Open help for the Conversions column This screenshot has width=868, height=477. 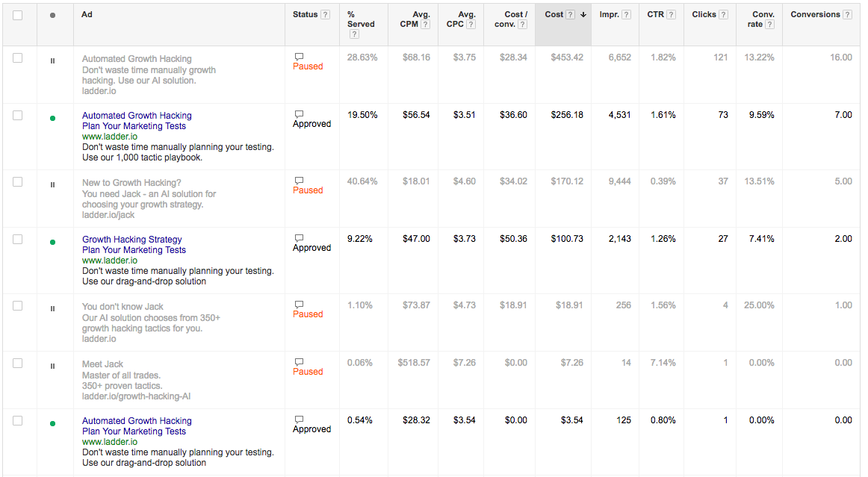tap(848, 13)
